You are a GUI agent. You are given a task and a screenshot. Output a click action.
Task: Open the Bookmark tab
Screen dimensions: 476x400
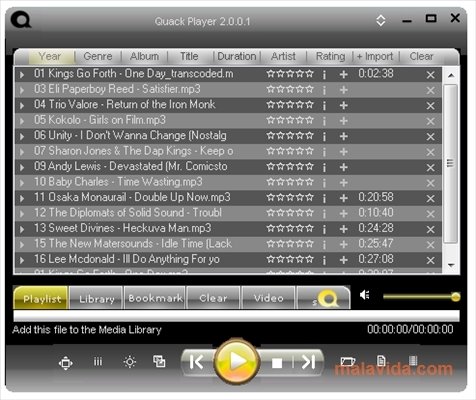(155, 298)
